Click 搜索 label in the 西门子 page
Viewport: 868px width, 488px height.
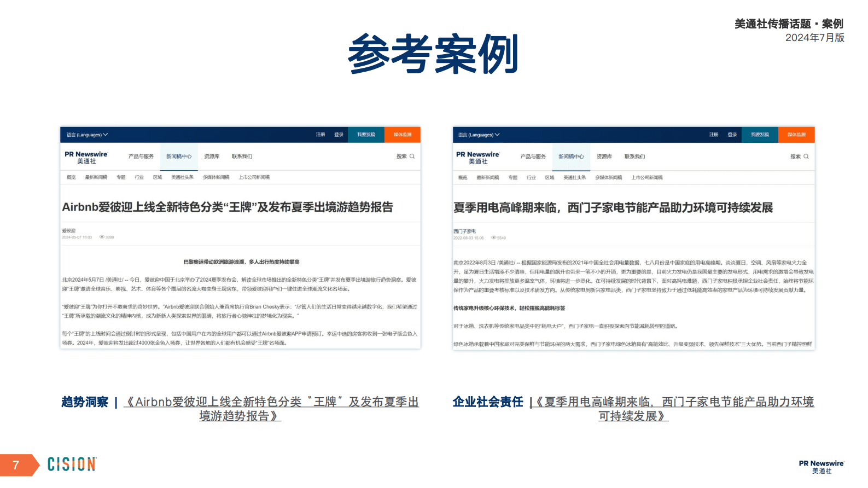(x=795, y=156)
